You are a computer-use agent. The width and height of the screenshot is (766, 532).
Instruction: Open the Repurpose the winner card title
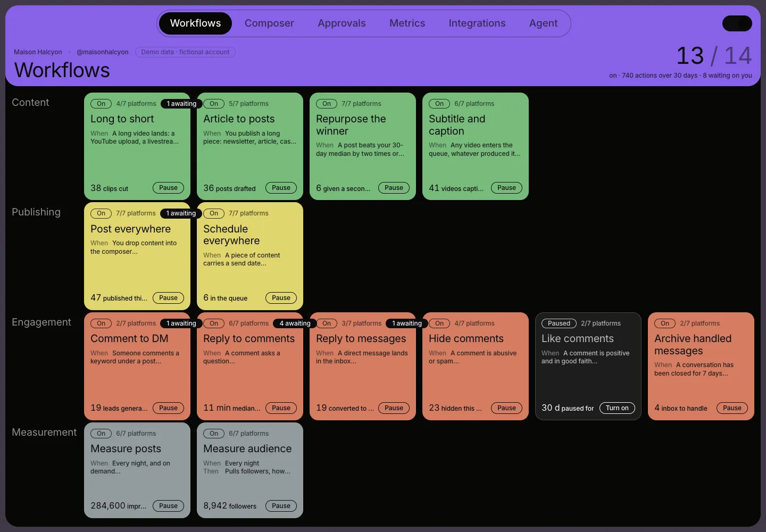click(x=351, y=125)
